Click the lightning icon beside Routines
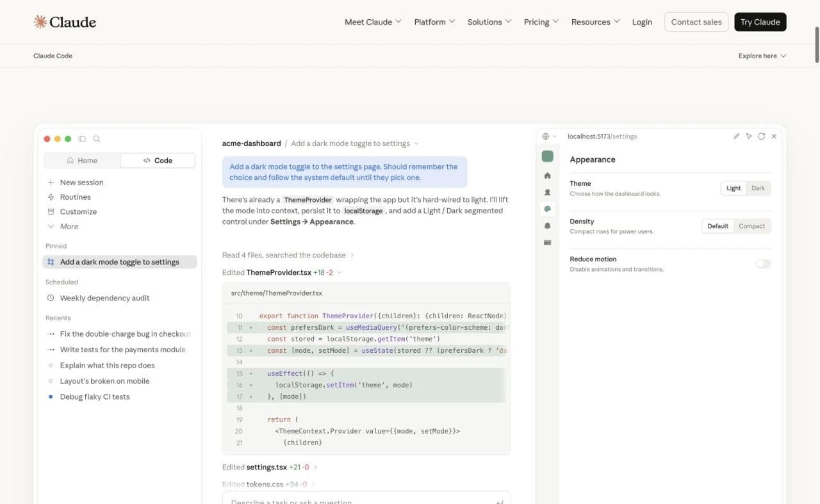This screenshot has height=504, width=820. point(51,197)
